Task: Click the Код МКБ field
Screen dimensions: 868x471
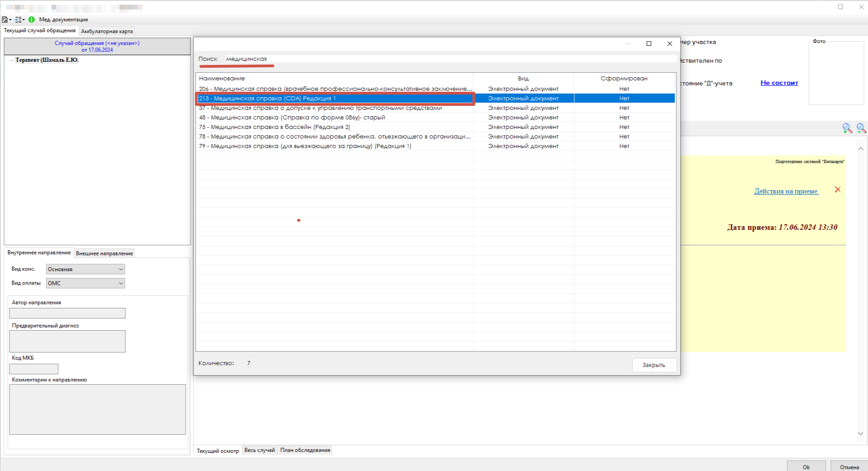Action: point(34,369)
